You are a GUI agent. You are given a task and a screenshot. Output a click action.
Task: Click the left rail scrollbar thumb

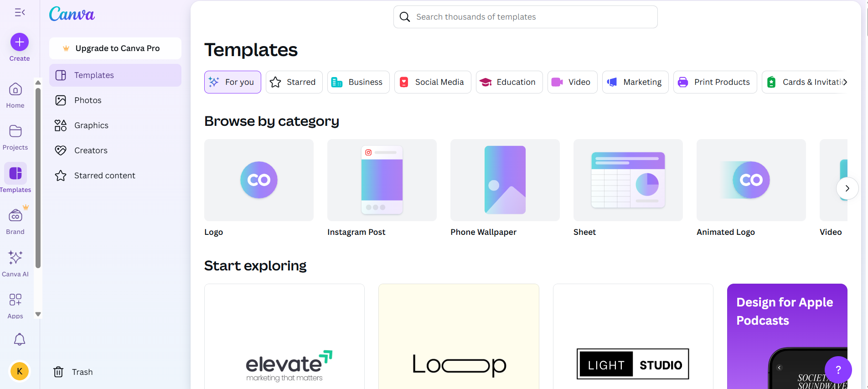point(38,178)
